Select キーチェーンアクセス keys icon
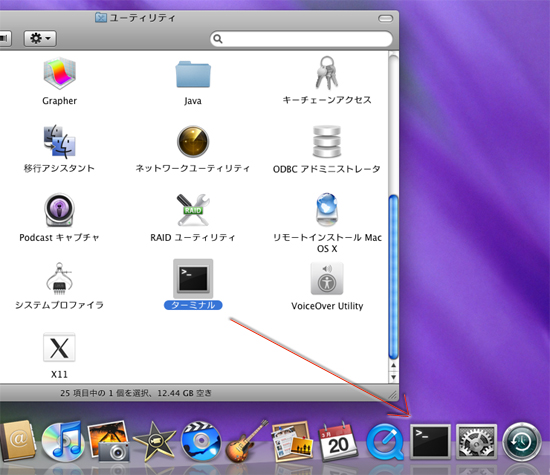Screen dimensions: 550x475 (327, 73)
